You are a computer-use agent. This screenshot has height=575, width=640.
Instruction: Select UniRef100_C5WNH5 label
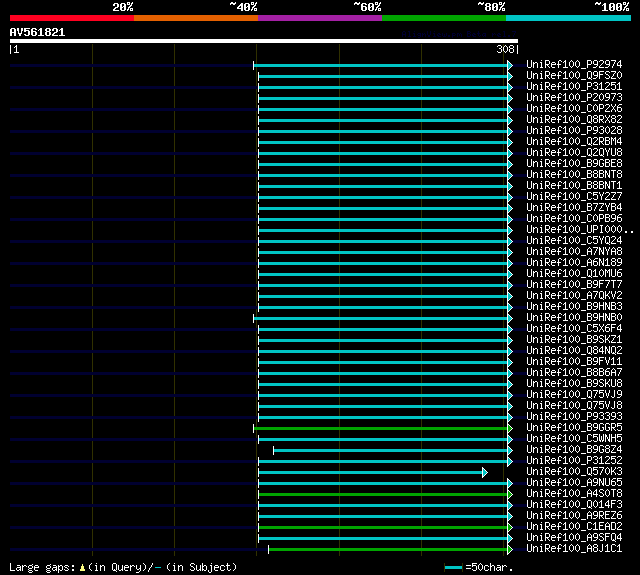coord(574,439)
